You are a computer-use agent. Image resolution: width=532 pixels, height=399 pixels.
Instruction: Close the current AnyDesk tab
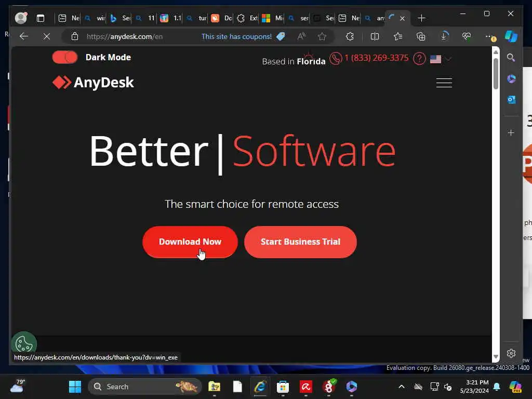[x=403, y=18]
